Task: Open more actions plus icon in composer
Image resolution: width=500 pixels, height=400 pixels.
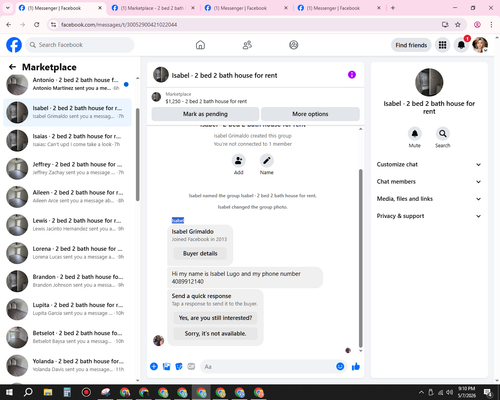Action: (x=154, y=367)
